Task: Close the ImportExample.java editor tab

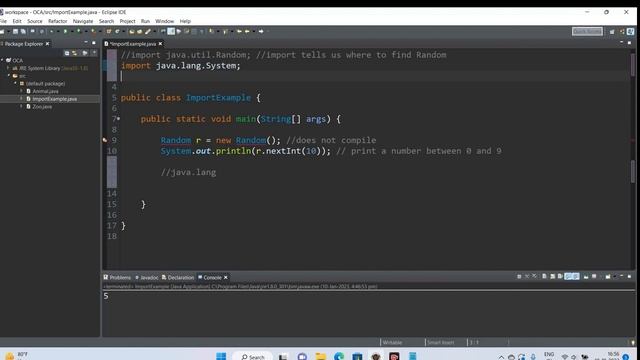Action: 160,44
